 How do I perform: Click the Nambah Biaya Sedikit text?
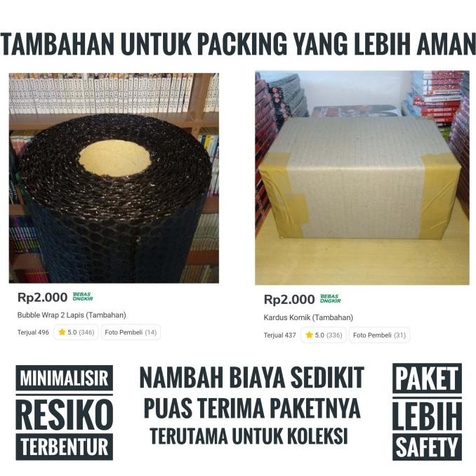coord(252,377)
